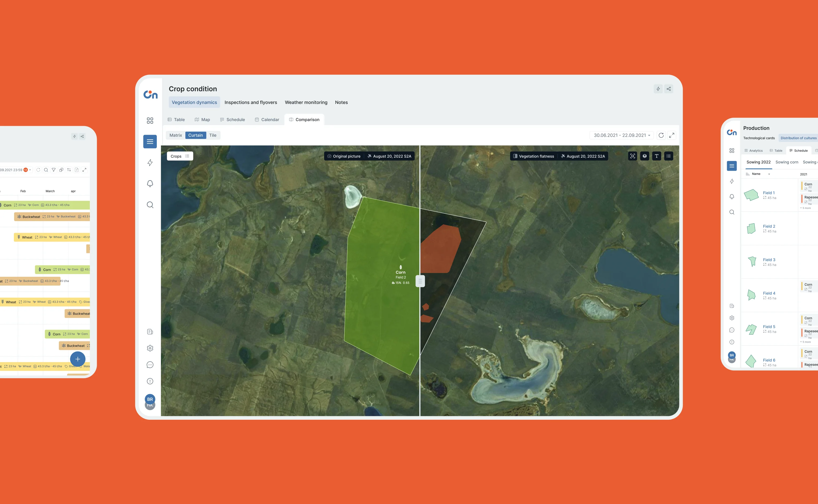Expand the comparison map to fullscreen
The height and width of the screenshot is (504, 818).
coord(672,135)
